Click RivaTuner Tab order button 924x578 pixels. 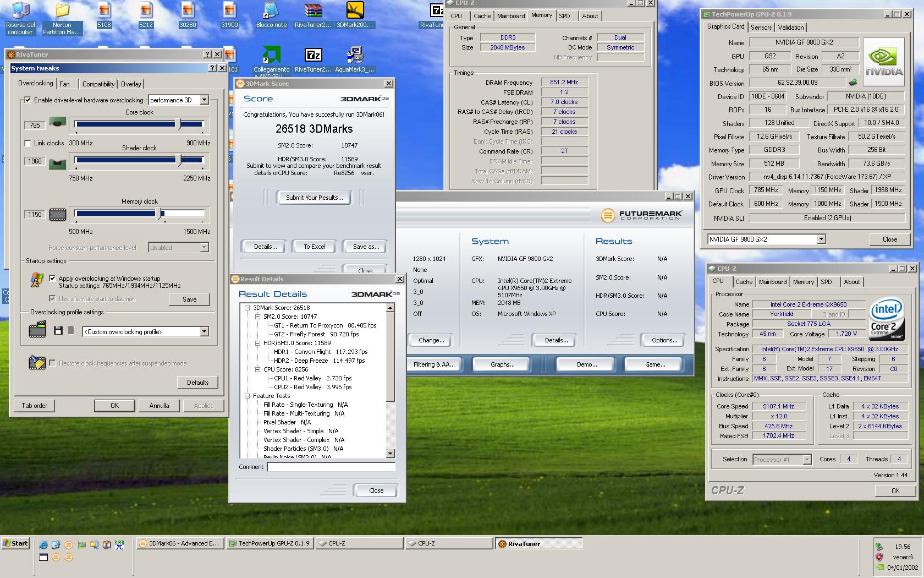point(35,406)
